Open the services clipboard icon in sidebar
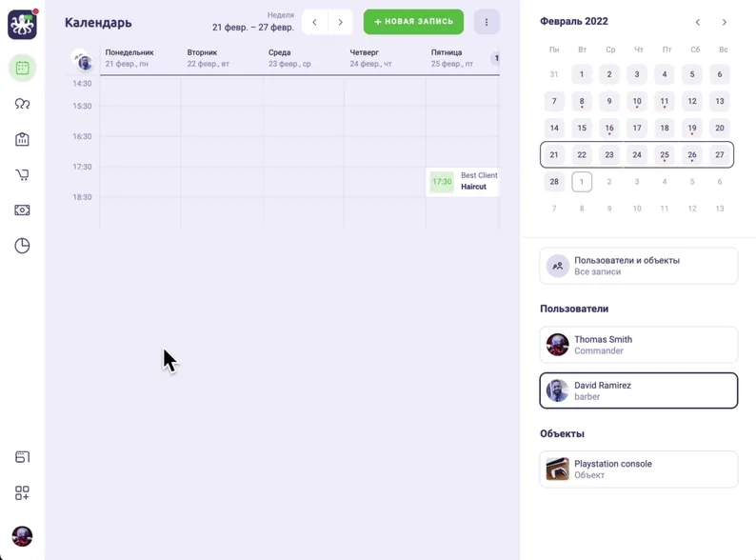Viewport: 756px width, 560px height. 22,139
